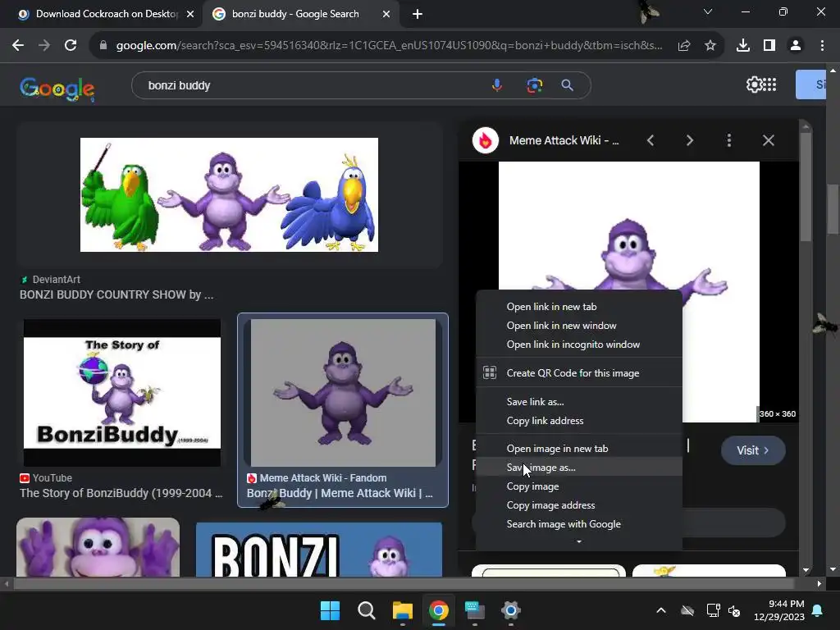This screenshot has width=840, height=630.
Task: Open three-dot options in image preview panel
Action: (x=729, y=140)
